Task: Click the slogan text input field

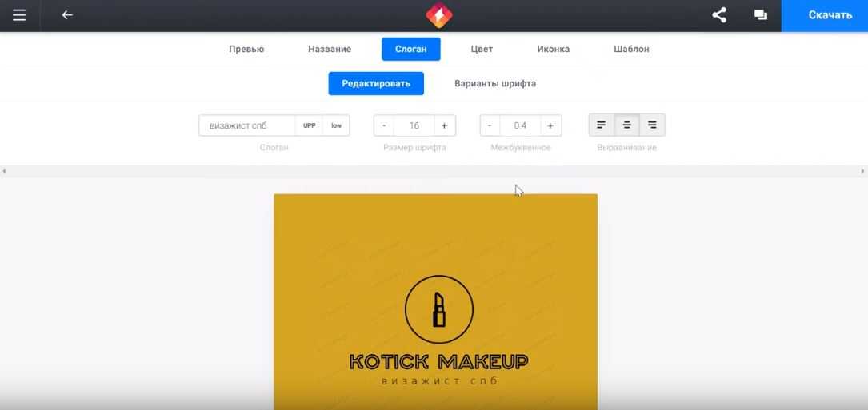Action: point(247,125)
